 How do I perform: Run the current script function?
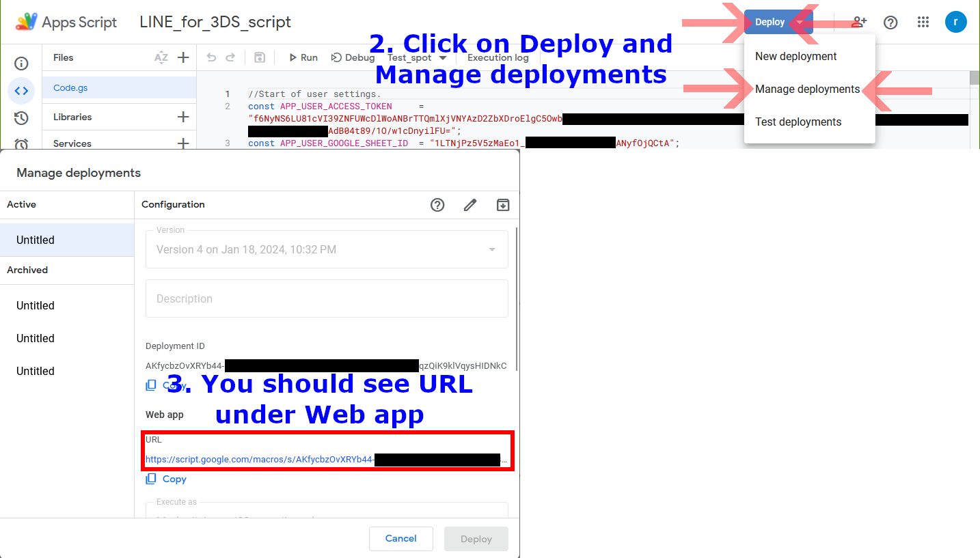coord(303,57)
